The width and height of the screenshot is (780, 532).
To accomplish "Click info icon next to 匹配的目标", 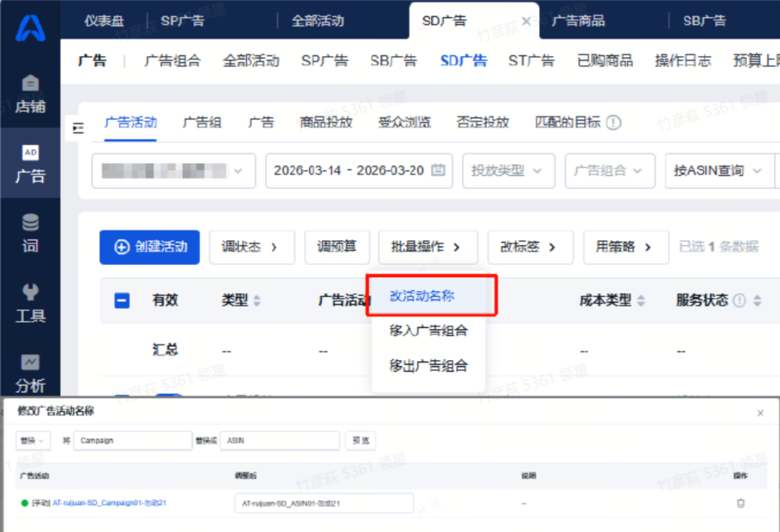I will pos(614,123).
